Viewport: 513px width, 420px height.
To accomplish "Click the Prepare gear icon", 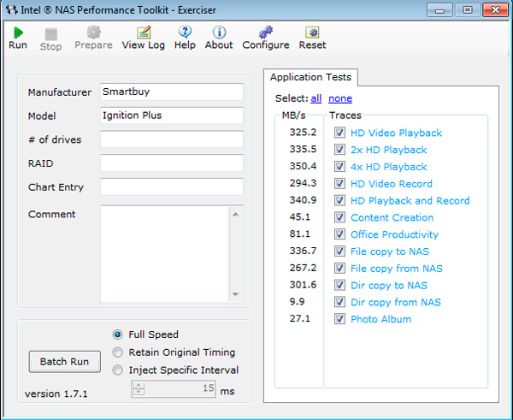I will 93,33.
